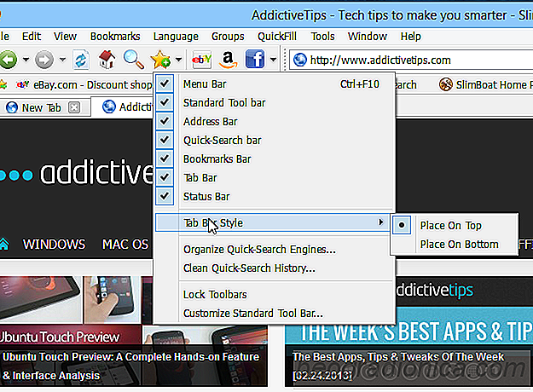Click WINDOWS navigation link

54,245
